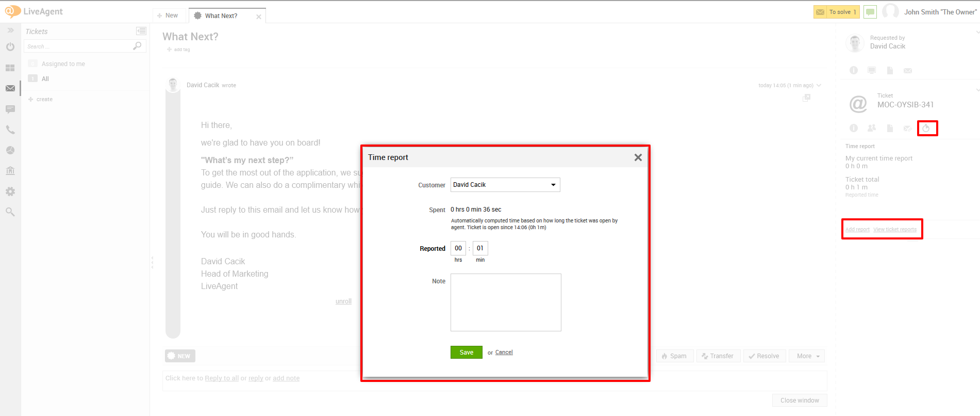Click the Resolve button
This screenshot has height=416, width=980.
[x=765, y=356]
